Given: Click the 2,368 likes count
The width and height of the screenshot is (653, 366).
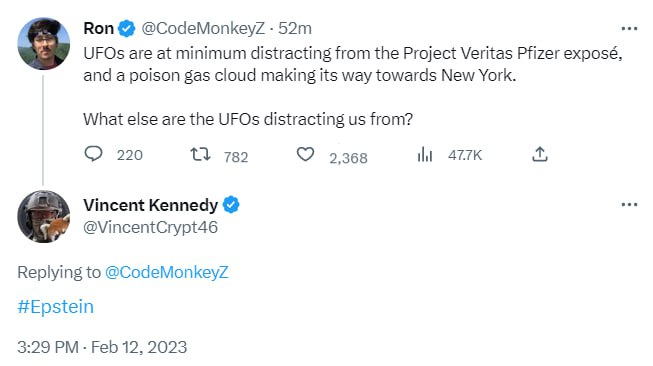Looking at the screenshot, I should click(349, 158).
